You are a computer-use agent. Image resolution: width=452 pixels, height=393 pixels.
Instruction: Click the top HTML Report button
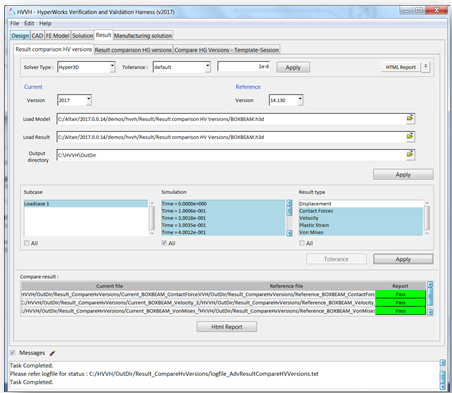401,67
